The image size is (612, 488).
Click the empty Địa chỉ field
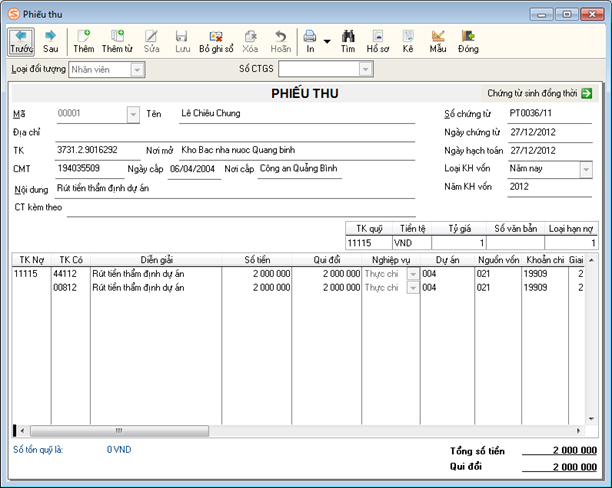(235, 133)
